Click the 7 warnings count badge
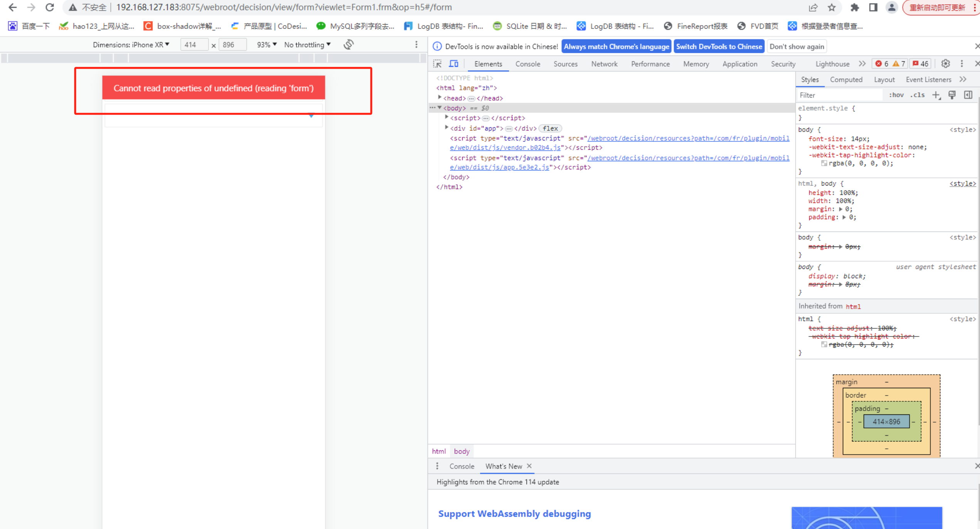This screenshot has width=980, height=529. pos(899,64)
